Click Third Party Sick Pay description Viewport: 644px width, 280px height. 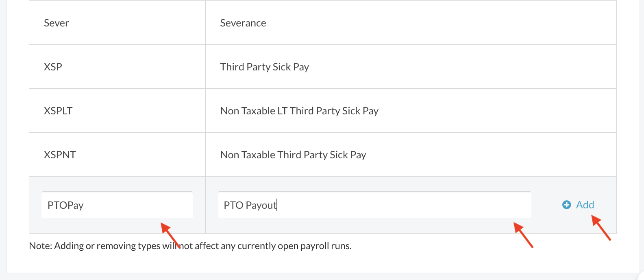point(264,67)
